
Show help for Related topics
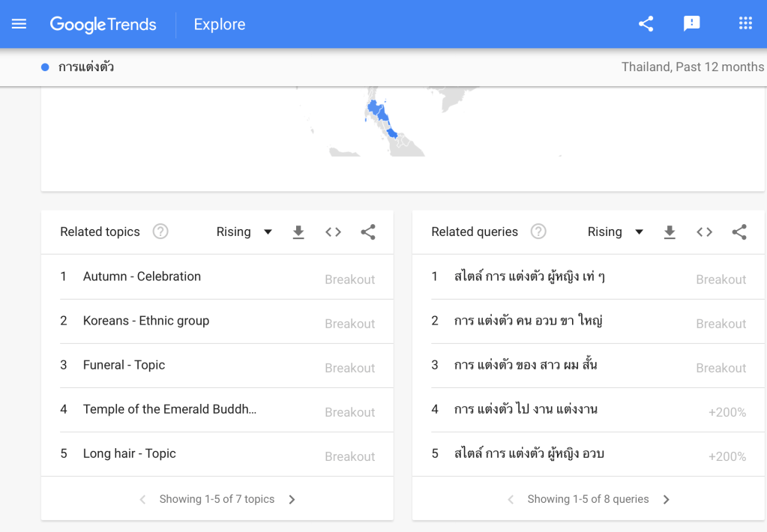coord(160,232)
